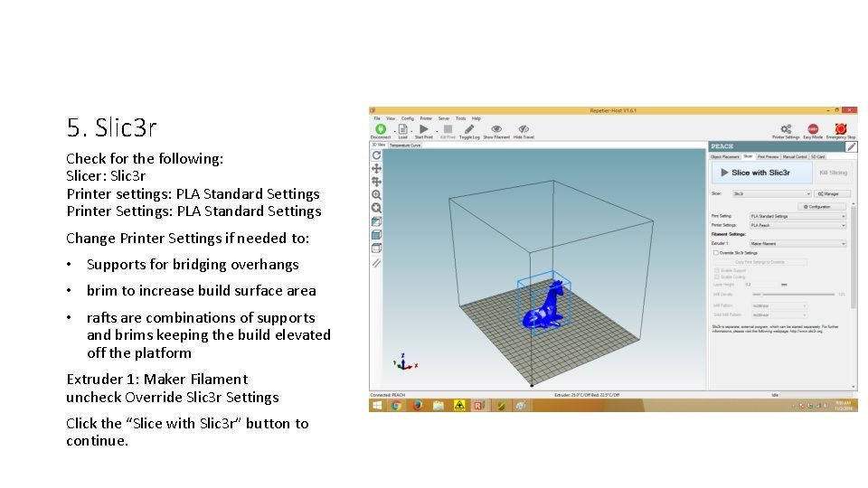Switch to isometric cube view icon
Image resolution: width=868 pixels, height=488 pixels.
376,221
